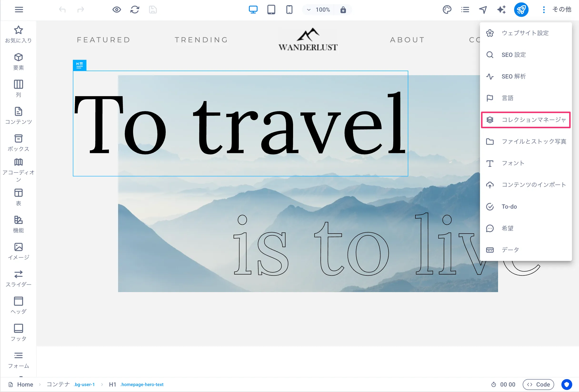Open 機能 features blocks
The width and height of the screenshot is (579, 392).
[18, 224]
